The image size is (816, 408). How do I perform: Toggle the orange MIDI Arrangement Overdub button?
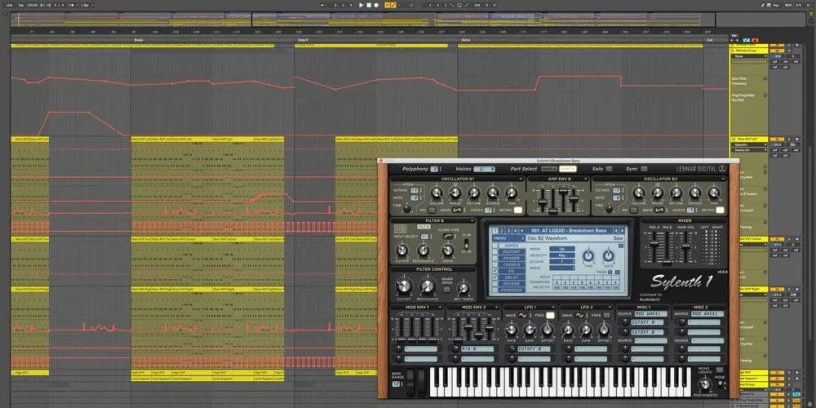coord(388,5)
